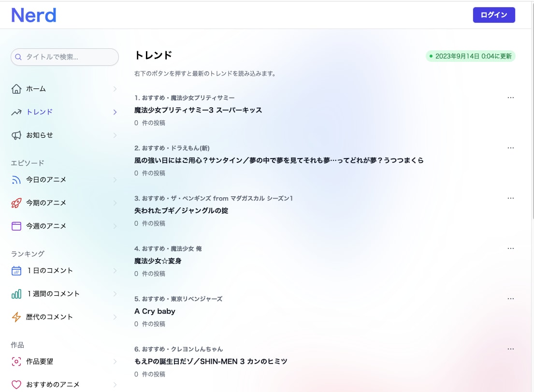This screenshot has height=392, width=534.
Task: Click 3. おすすめ・ザ・ペンギンズ label
Action: (x=214, y=198)
